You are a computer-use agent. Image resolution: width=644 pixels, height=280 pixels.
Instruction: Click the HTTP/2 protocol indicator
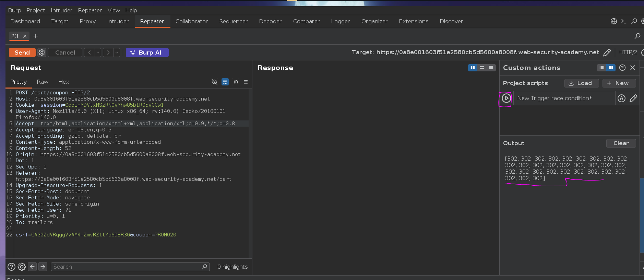[628, 52]
